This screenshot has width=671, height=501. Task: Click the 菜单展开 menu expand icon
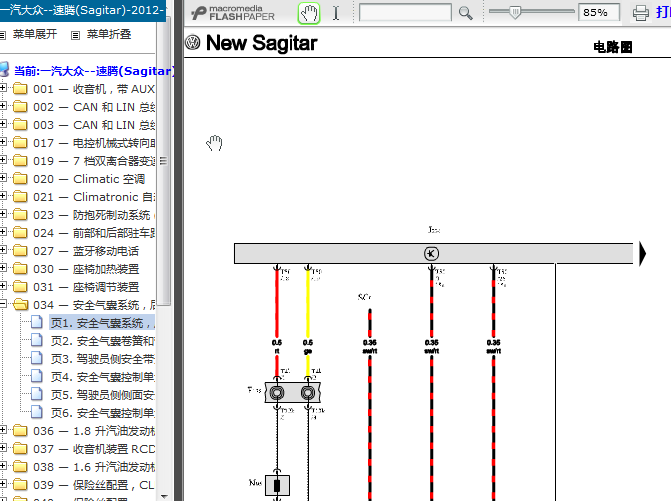[3, 35]
